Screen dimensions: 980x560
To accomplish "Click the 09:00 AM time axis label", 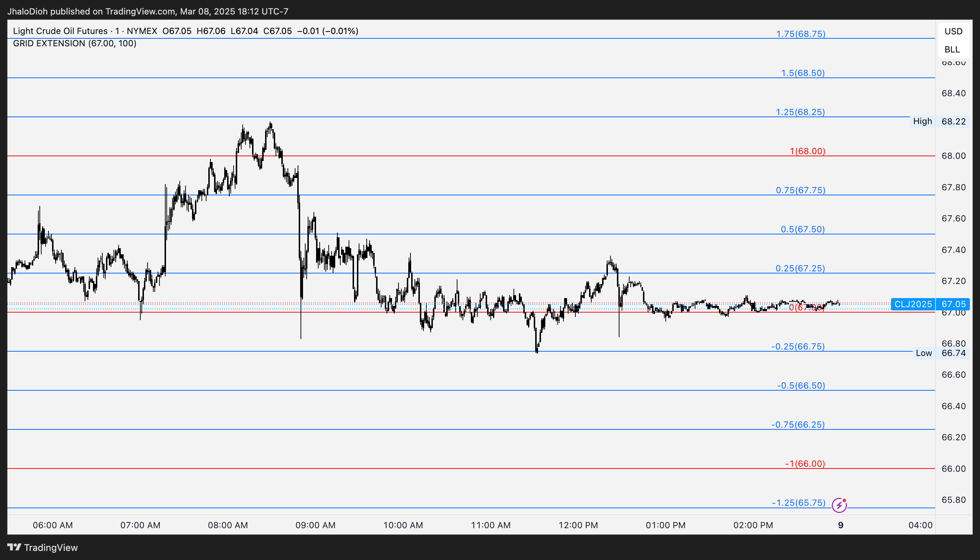I will tap(315, 525).
